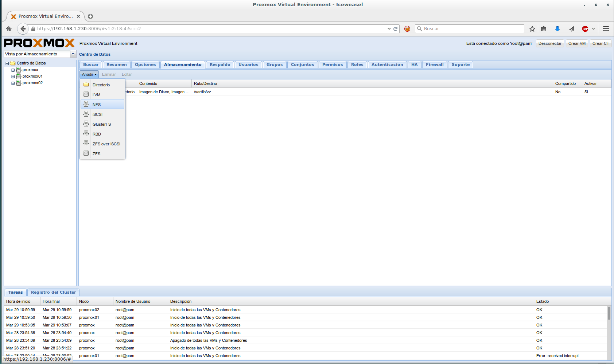Screen dimensions: 614x364
Task: Select ZFS over iSCSI option
Action: [106, 144]
